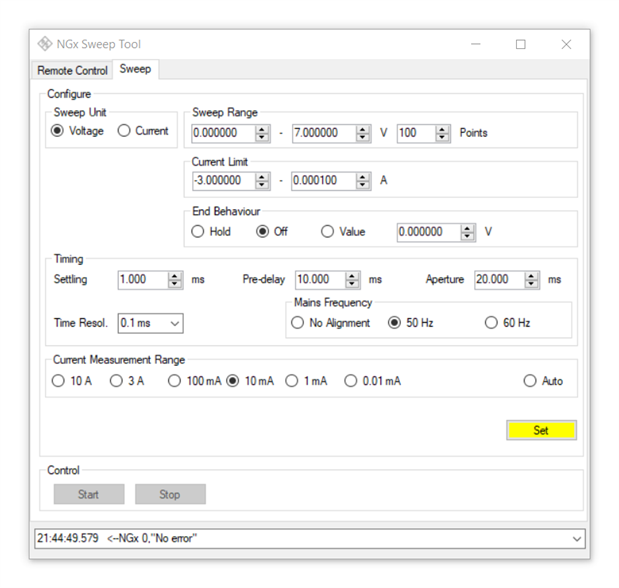Adjust the Settling time stepper
Screen dimensions: 619x588
(x=174, y=280)
